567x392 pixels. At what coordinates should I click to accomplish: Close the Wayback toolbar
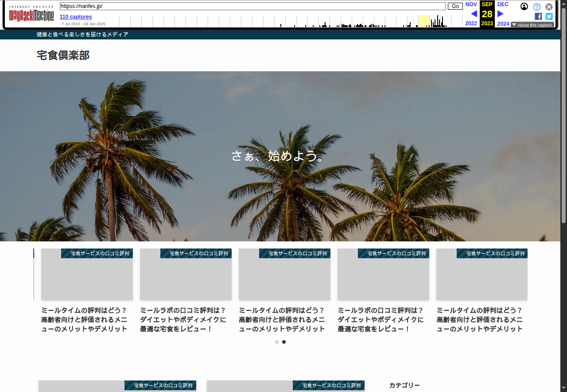[x=549, y=7]
